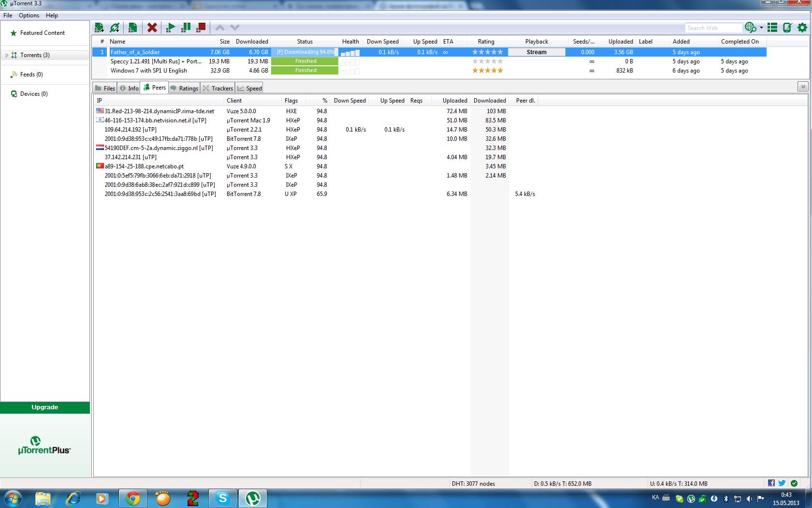Switch to the Trackers tab

point(217,88)
